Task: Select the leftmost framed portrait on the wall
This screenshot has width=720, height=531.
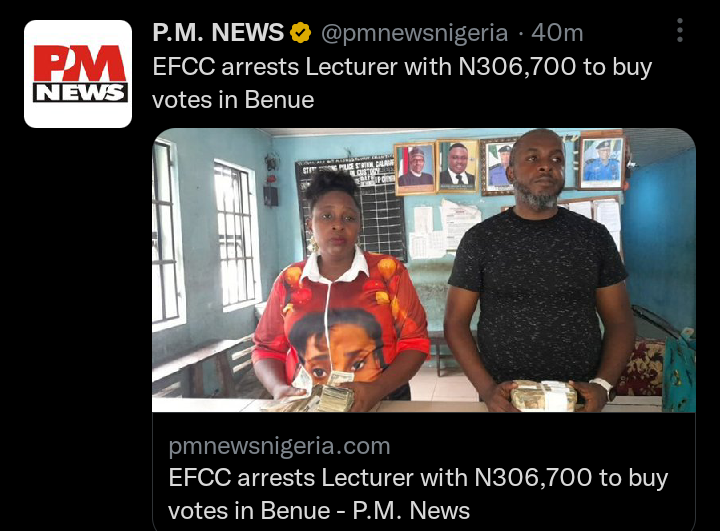Action: (x=415, y=168)
